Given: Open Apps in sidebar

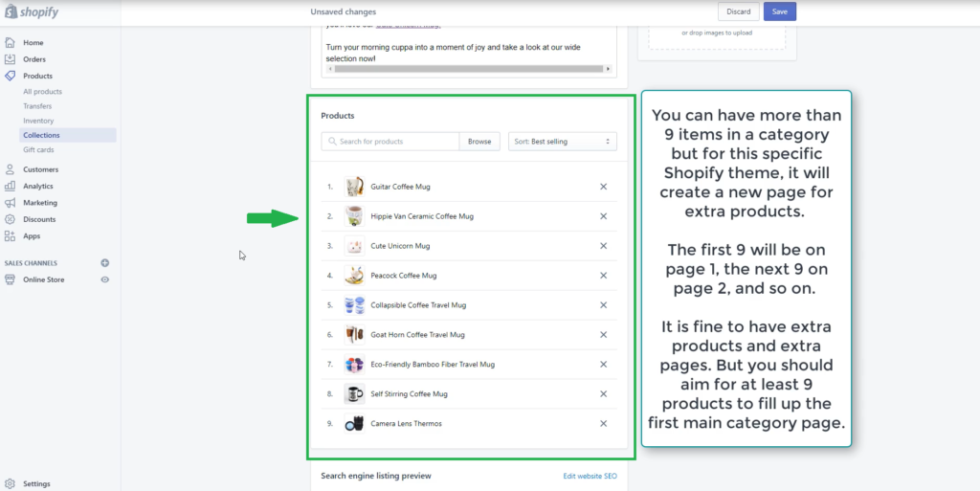Looking at the screenshot, I should [32, 236].
